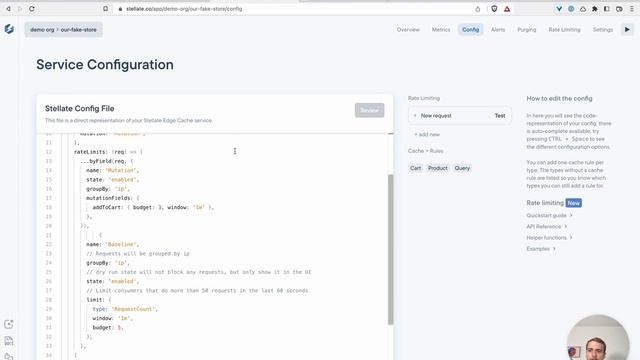This screenshot has height=360, width=640.
Task: Click the config editor vertical scrollbar
Action: coord(390,249)
